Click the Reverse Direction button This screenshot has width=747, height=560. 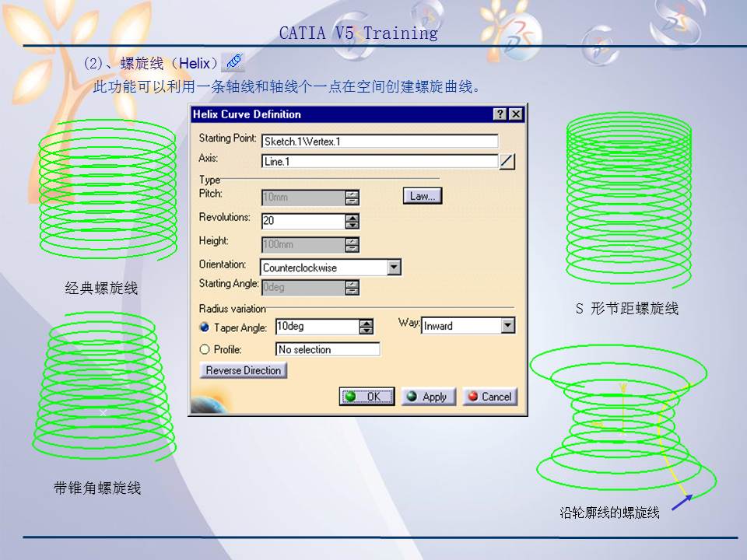(244, 370)
